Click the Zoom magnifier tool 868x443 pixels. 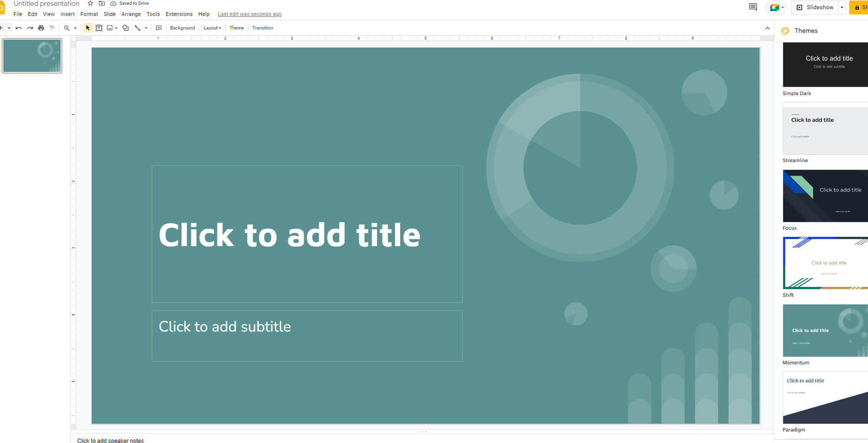[67, 28]
